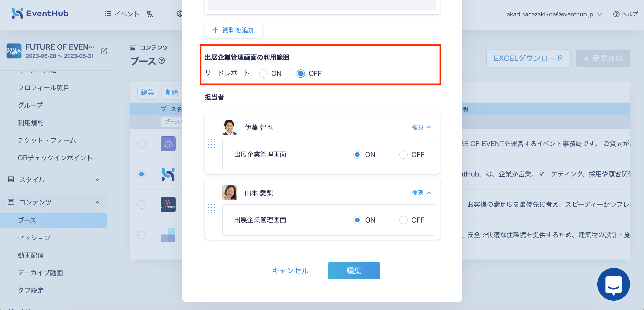Open the event list icon in header

click(108, 14)
